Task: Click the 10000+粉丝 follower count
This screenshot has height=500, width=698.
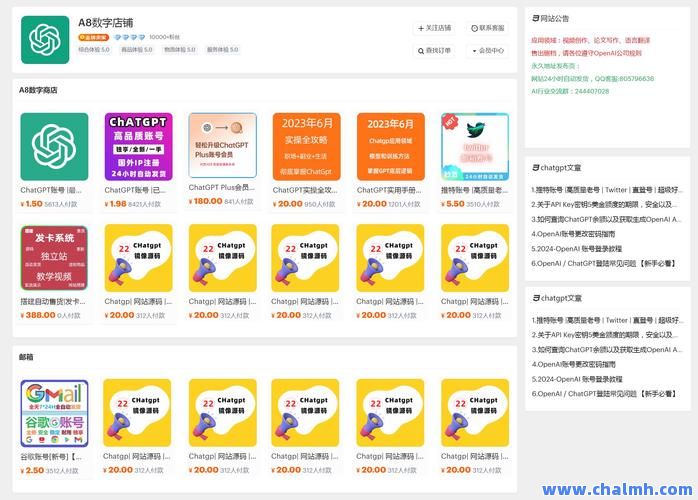Action: 164,37
